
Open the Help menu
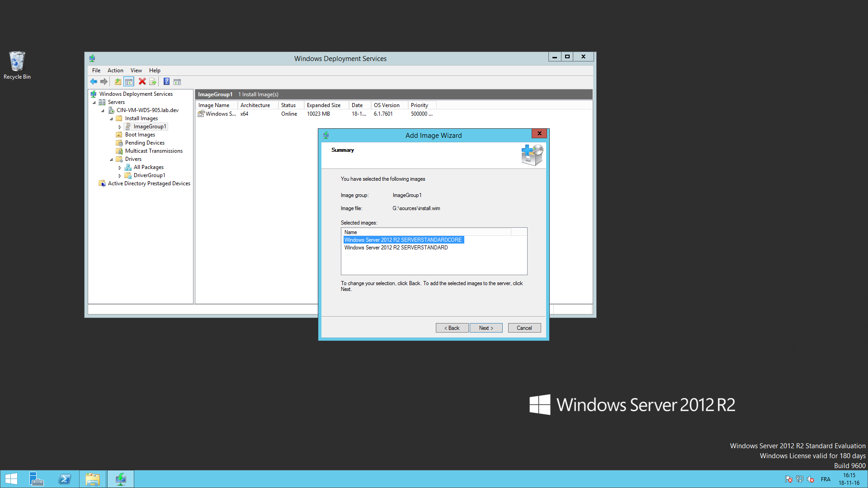click(x=155, y=70)
